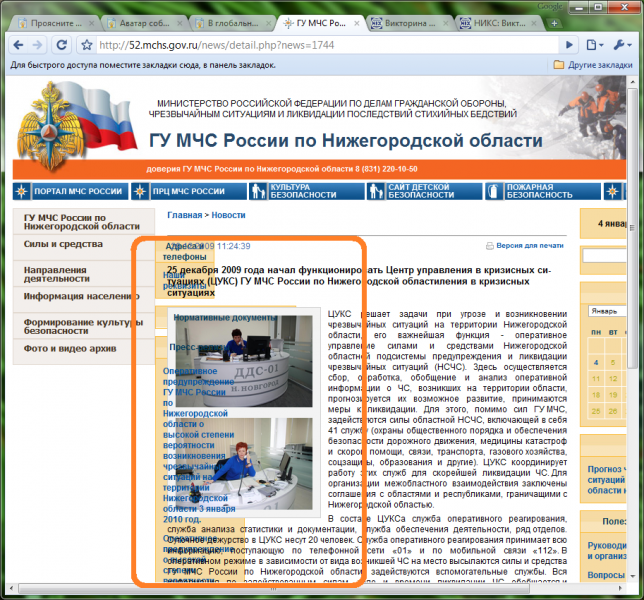
Task: Go forward with the browser forward arrow
Action: point(37,45)
